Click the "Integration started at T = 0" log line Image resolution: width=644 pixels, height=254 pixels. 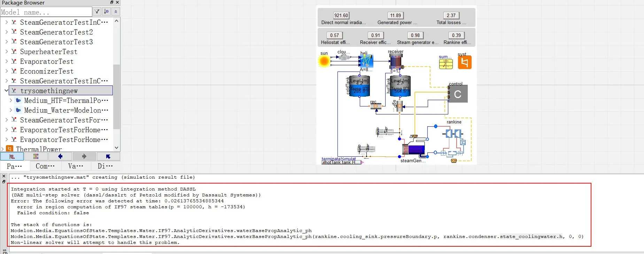[x=103, y=189]
